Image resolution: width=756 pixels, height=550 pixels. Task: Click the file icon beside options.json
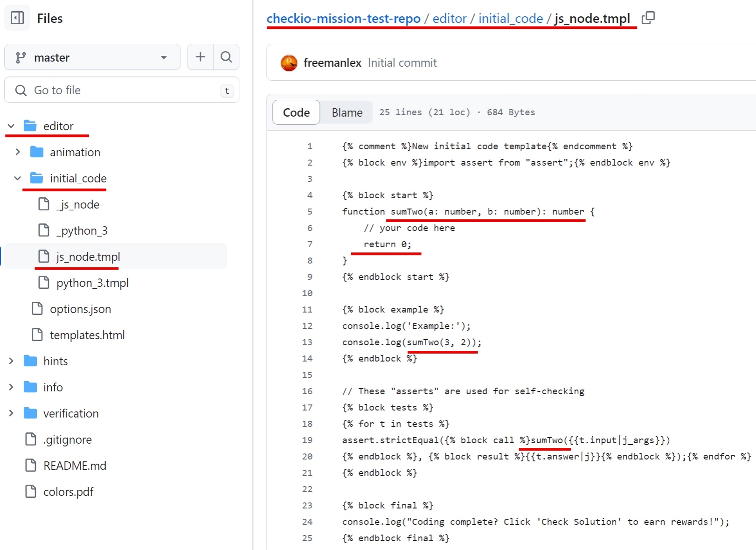coord(37,308)
